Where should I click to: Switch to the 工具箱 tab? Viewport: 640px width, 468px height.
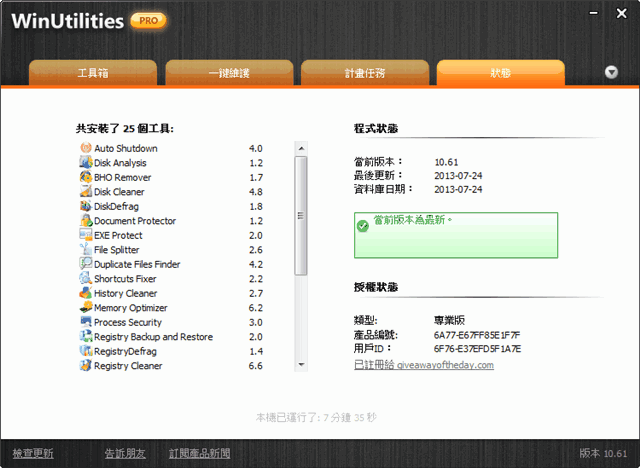[x=93, y=73]
